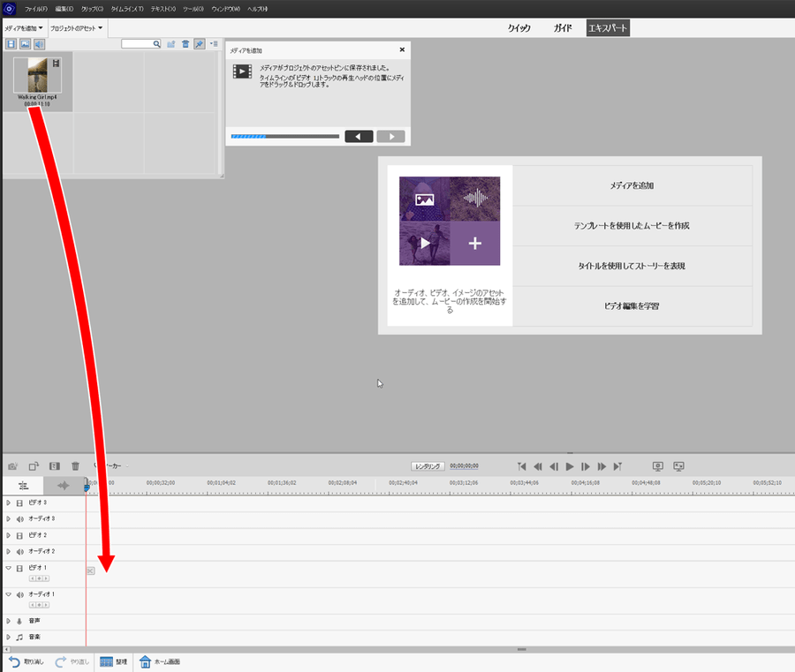
Task: Collapse the オーディオ 1 track
Action: pyautogui.click(x=8, y=594)
